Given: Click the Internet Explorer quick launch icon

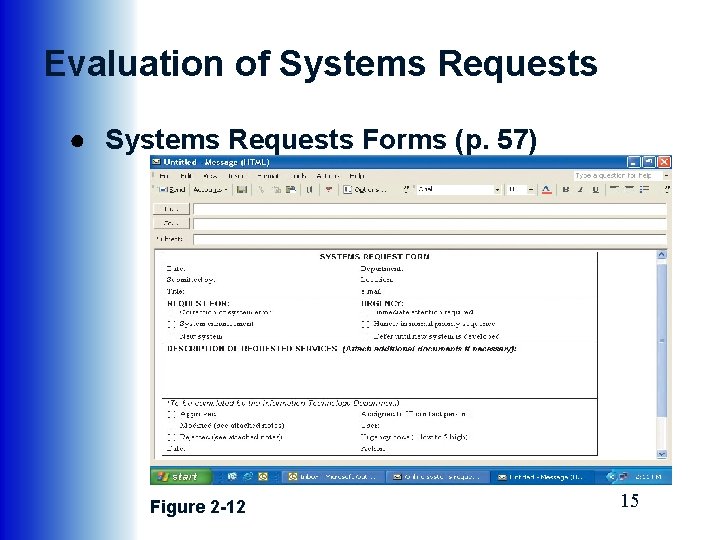Looking at the screenshot, I should (248, 477).
